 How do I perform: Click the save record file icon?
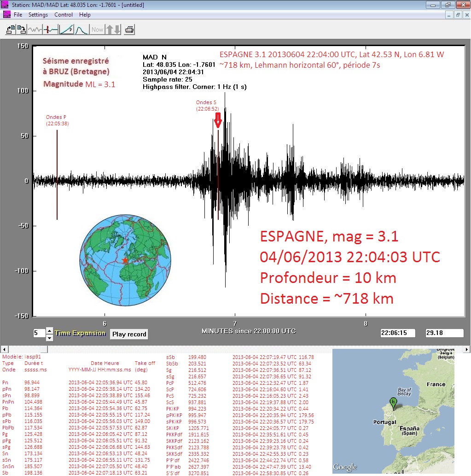pos(22,30)
